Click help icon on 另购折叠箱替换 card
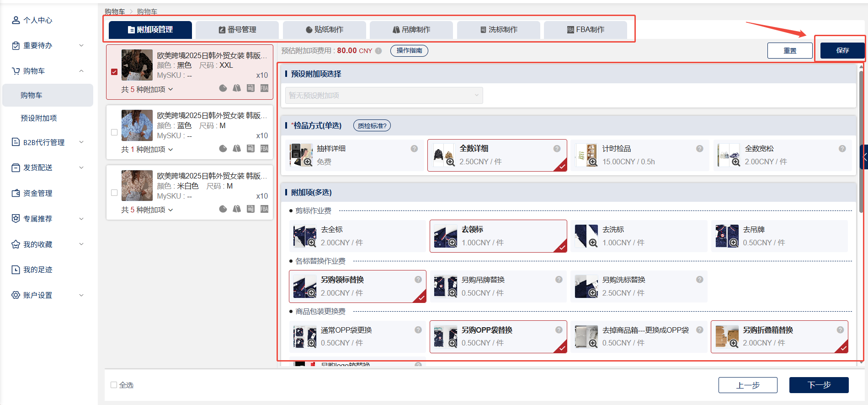This screenshot has height=405, width=868. coord(840,330)
